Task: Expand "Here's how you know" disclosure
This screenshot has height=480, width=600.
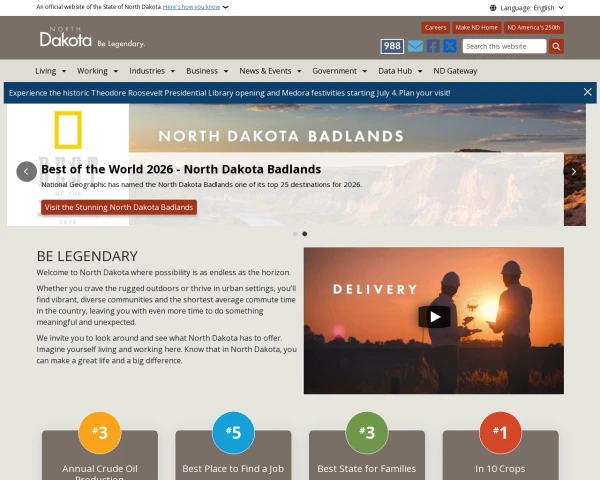Action: [x=196, y=7]
